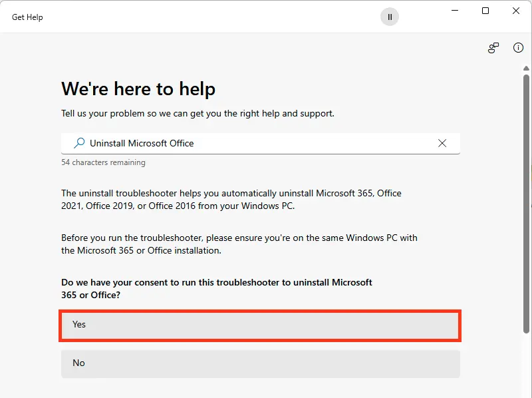Click the pause button in the title bar
The width and height of the screenshot is (532, 398).
[390, 17]
